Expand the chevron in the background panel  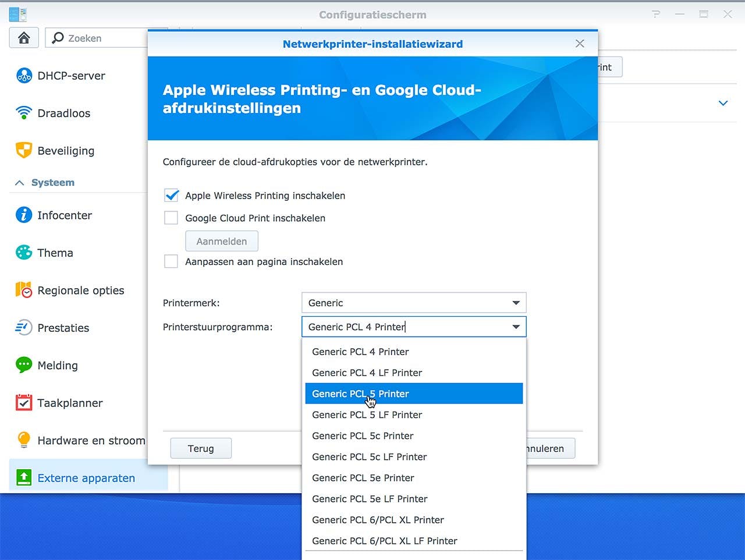point(723,103)
